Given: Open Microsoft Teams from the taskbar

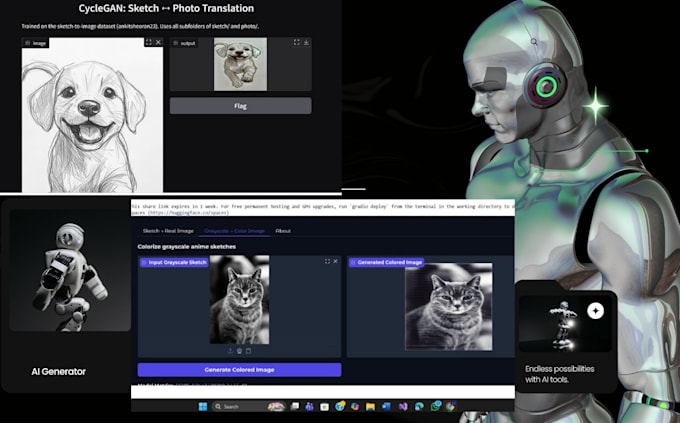Looking at the screenshot, I should pos(309,407).
